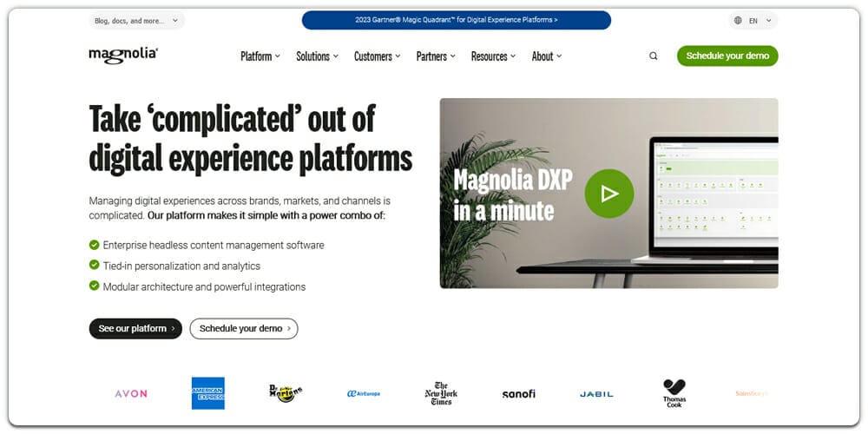Play the Magnolia DXP video

[x=608, y=193]
